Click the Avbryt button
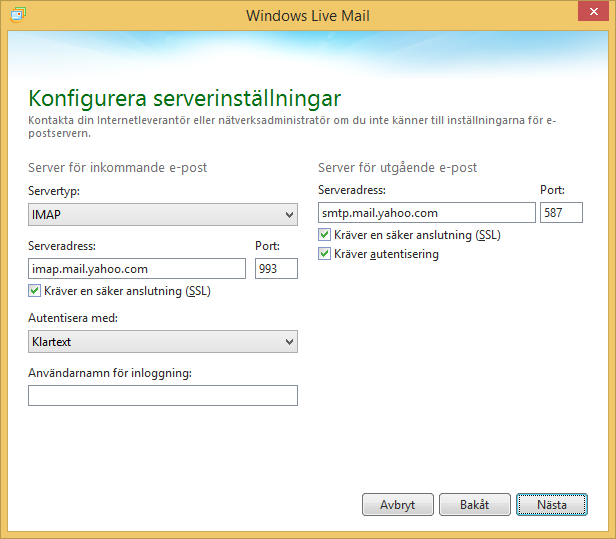 click(398, 504)
